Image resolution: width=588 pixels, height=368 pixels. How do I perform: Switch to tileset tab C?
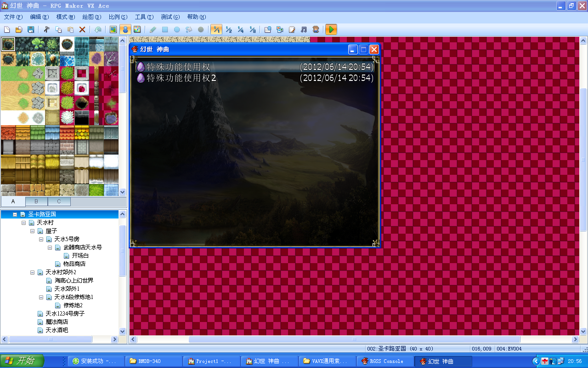tap(59, 201)
